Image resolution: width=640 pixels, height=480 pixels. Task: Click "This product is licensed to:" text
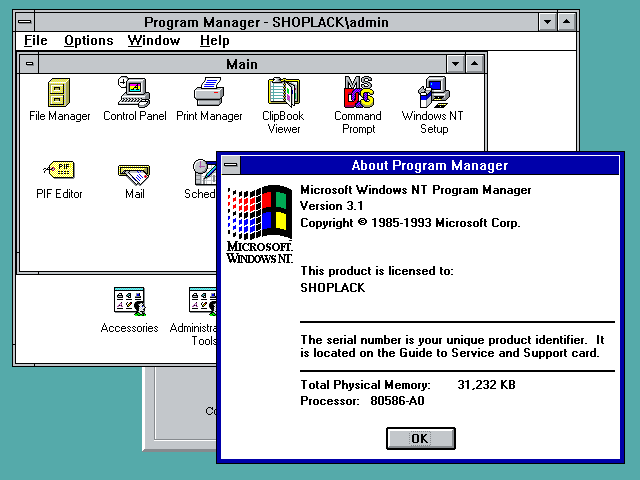[x=377, y=271]
